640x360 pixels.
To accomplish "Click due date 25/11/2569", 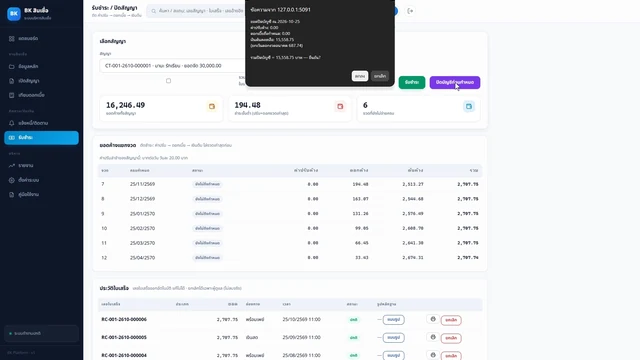I will [x=142, y=184].
